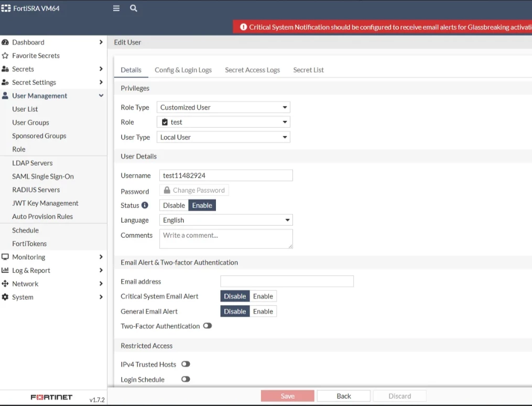Enable General Email Alert

(x=263, y=311)
